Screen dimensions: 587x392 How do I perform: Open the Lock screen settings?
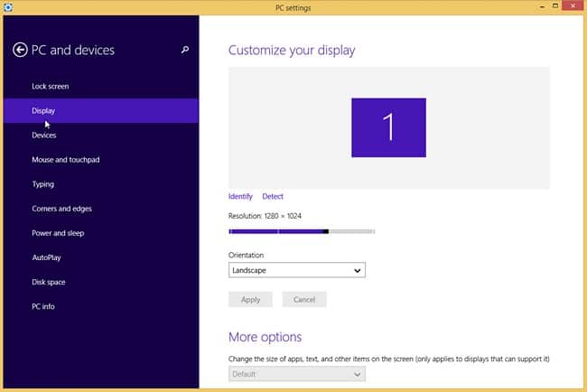(51, 87)
